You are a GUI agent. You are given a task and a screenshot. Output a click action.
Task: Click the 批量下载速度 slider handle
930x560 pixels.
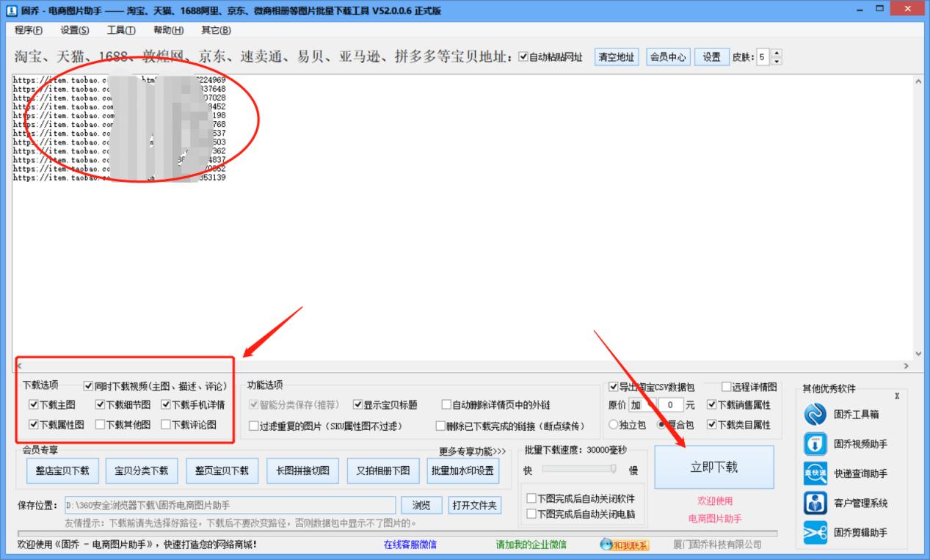[x=614, y=469]
